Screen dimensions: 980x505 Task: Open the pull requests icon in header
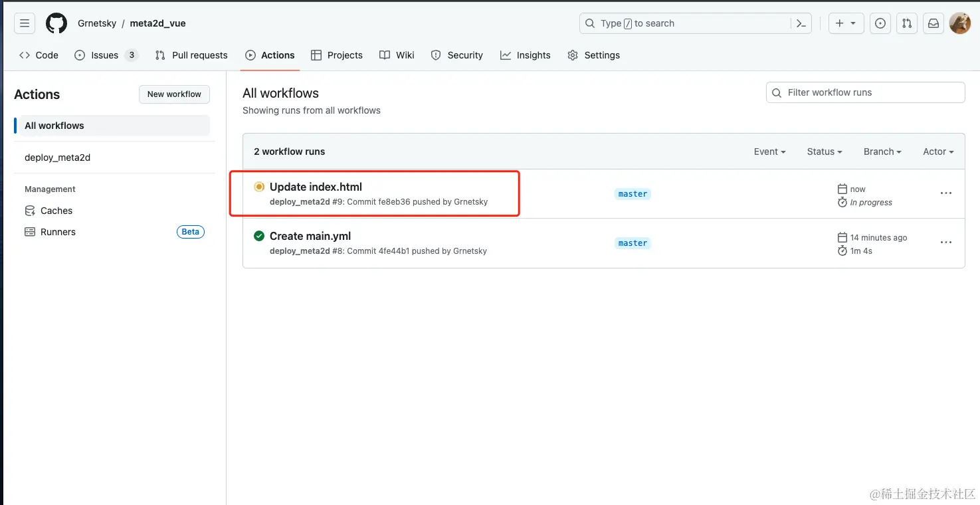pyautogui.click(x=907, y=23)
